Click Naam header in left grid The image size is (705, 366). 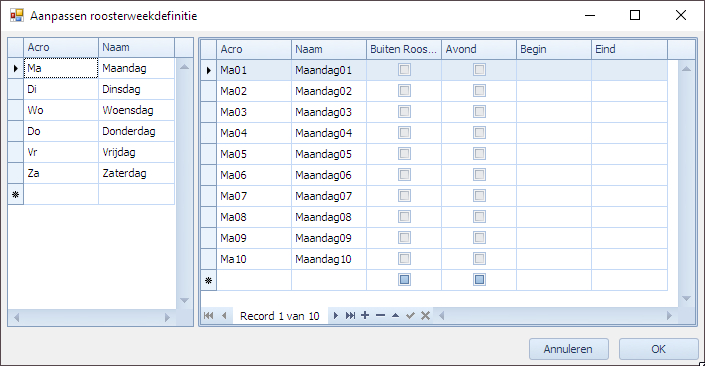click(x=136, y=48)
